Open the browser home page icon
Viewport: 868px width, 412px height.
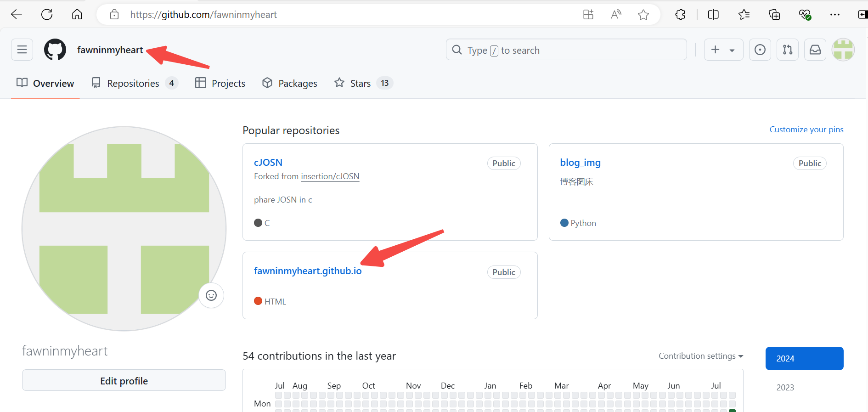(x=77, y=14)
